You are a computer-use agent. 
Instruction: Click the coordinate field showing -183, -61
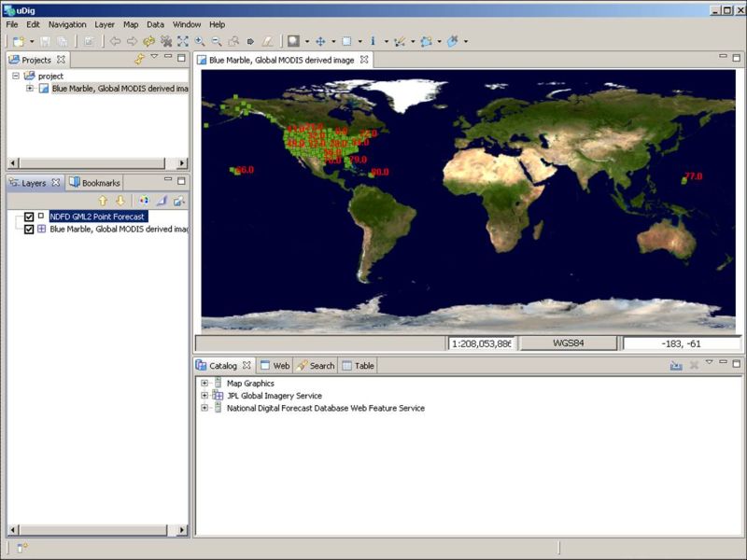point(682,343)
